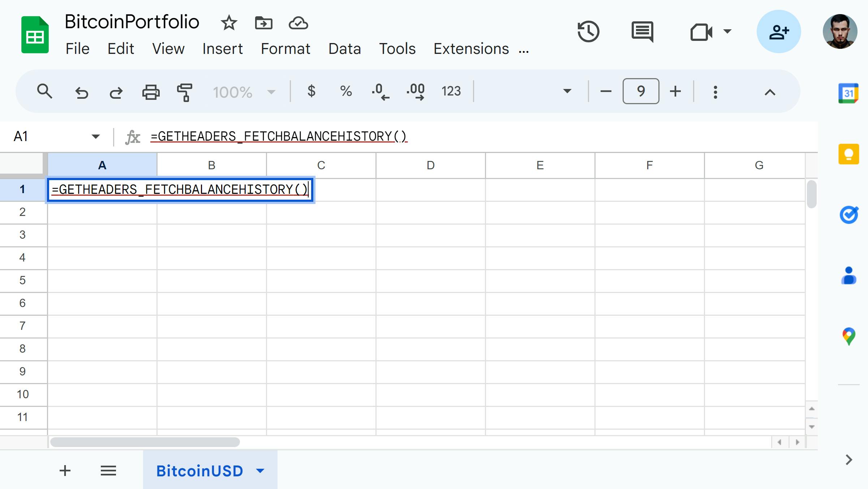Decrease the font size minus button
This screenshot has height=489, width=868.
coord(606,91)
